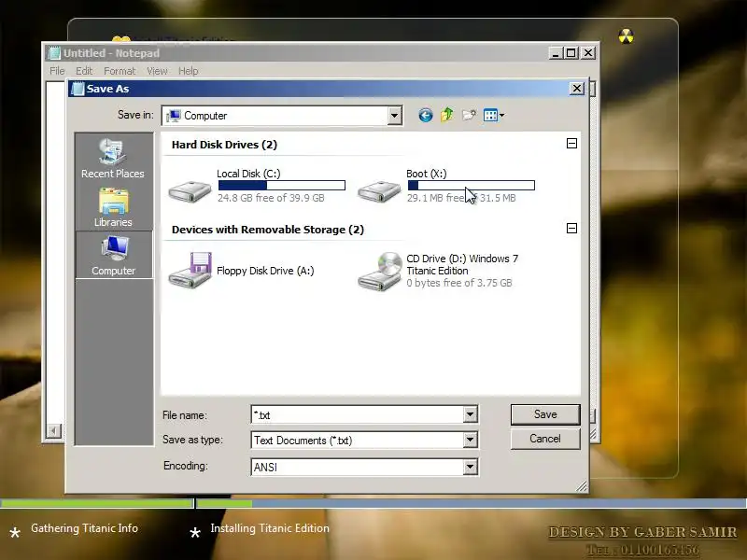747x560 pixels.
Task: Open Notepad File menu
Action: (x=57, y=71)
